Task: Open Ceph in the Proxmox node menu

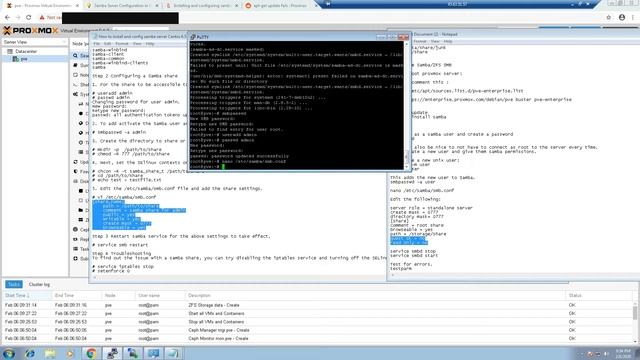Action: tap(80, 230)
